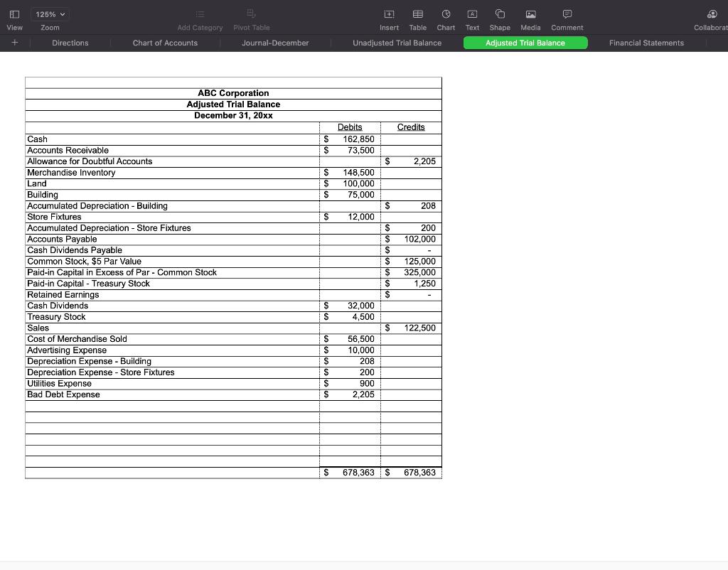
Task: Toggle the sheet View sidebar
Action: tap(14, 14)
